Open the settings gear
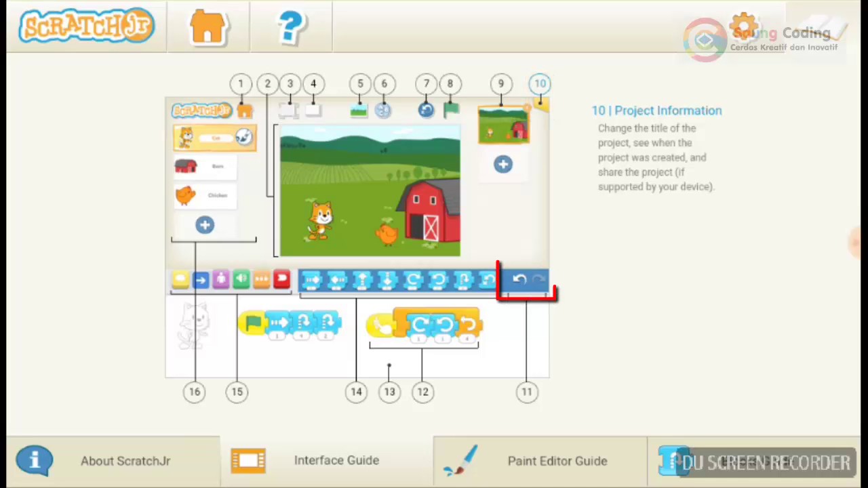This screenshot has height=488, width=868. [744, 26]
